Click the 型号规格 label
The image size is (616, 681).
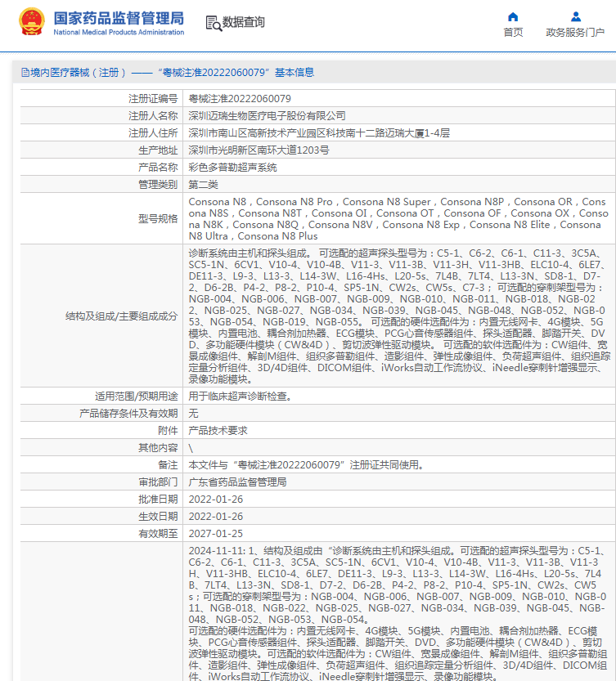(x=158, y=218)
